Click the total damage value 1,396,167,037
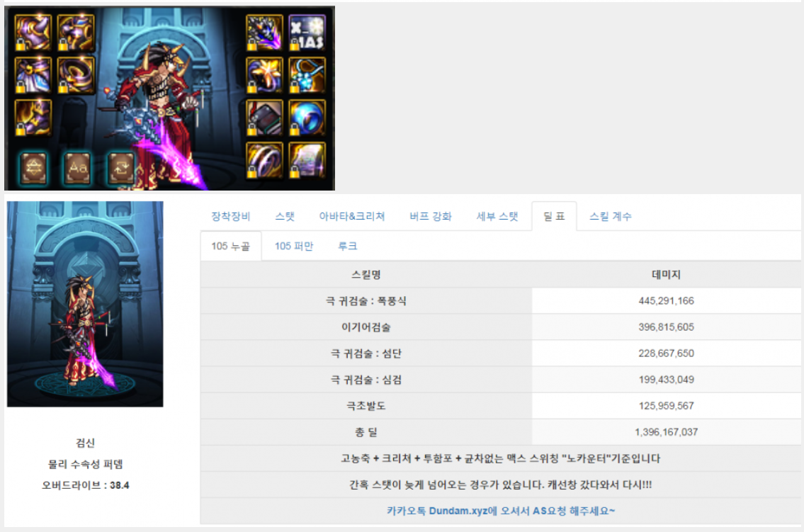Image resolution: width=804 pixels, height=532 pixels. click(666, 432)
